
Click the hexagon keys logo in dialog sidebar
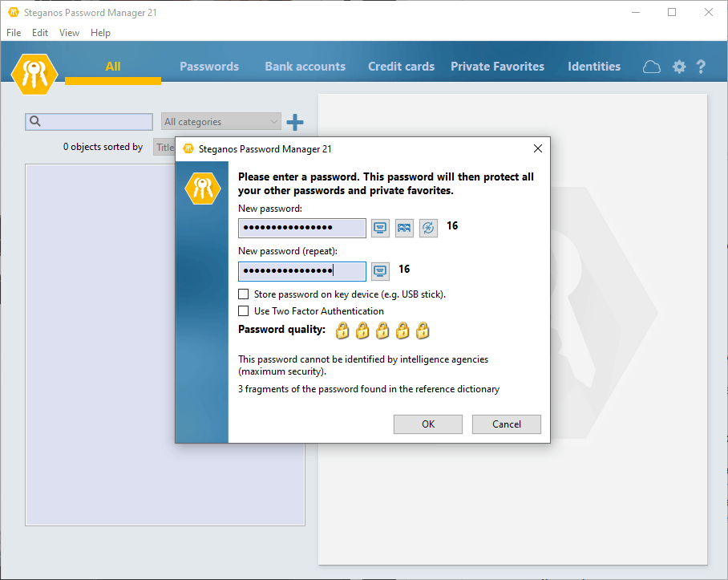pyautogui.click(x=202, y=188)
